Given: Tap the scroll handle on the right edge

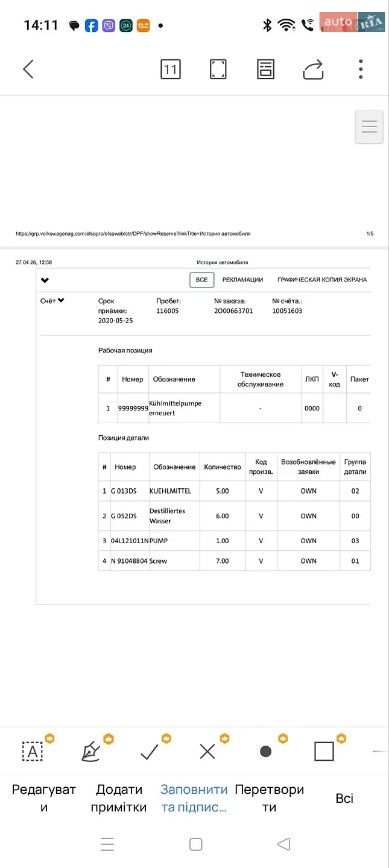Looking at the screenshot, I should coord(369,127).
